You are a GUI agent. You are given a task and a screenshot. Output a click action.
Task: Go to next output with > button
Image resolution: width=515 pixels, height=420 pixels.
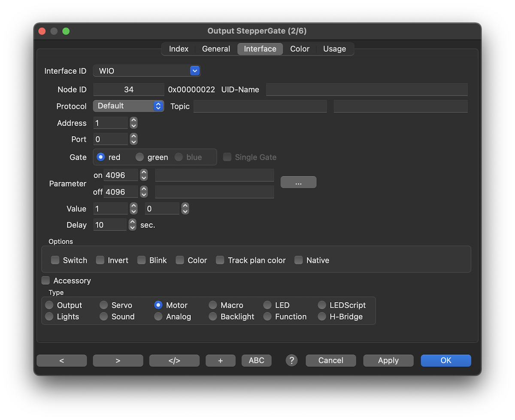[118, 360]
